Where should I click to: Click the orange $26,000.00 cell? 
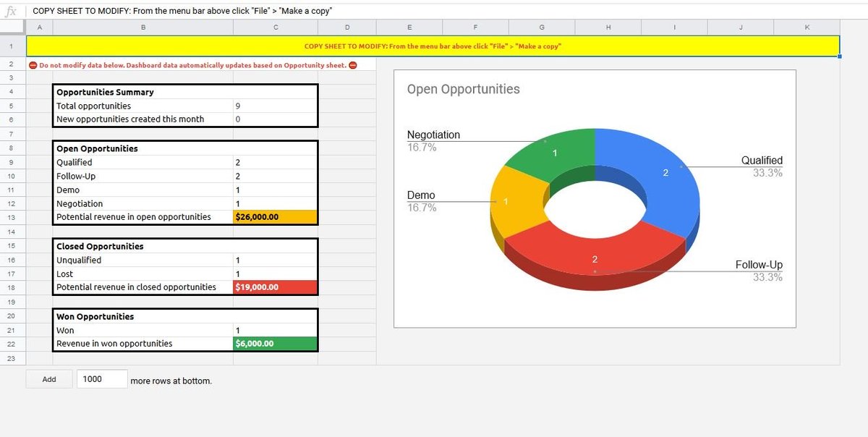pos(276,217)
